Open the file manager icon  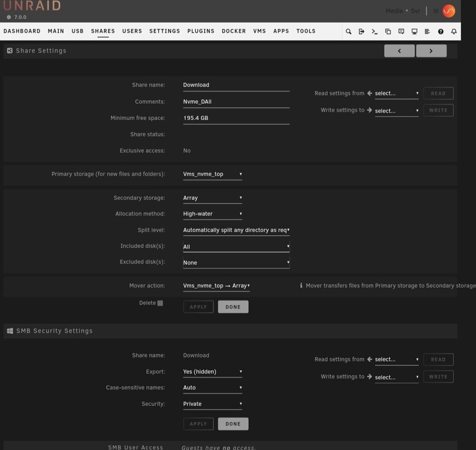pyautogui.click(x=388, y=31)
